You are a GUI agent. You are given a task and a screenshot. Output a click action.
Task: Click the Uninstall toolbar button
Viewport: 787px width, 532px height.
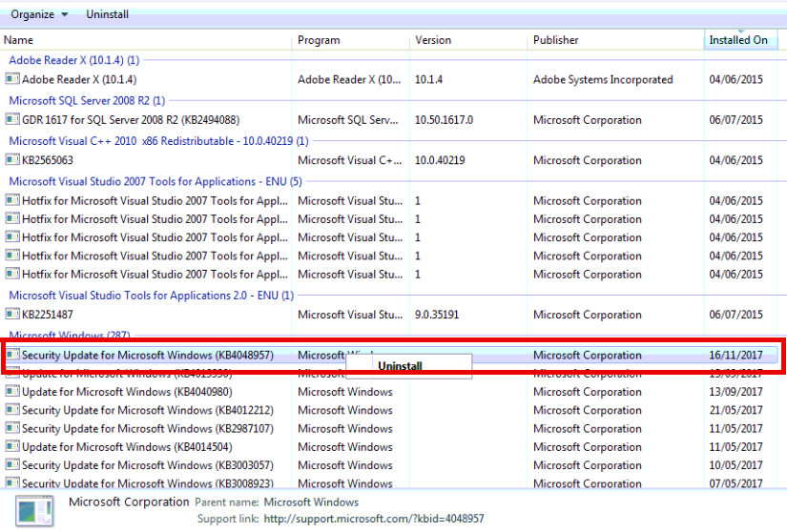tap(107, 14)
